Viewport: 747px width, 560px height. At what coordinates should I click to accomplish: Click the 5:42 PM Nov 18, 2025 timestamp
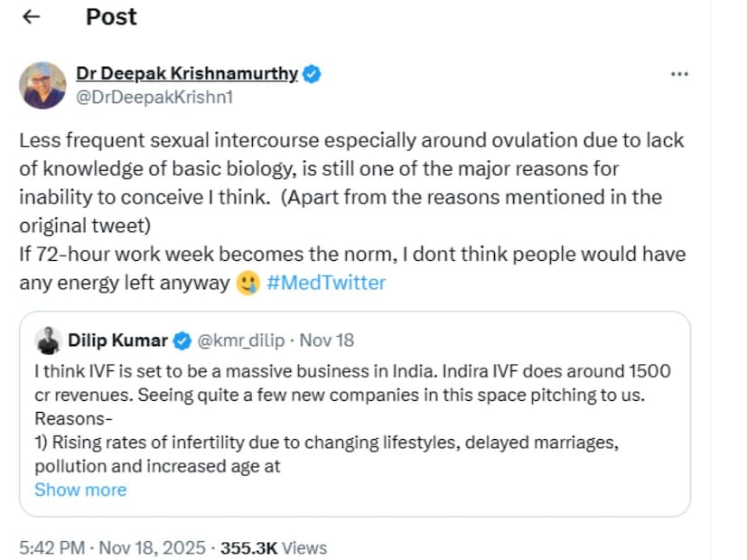113,547
